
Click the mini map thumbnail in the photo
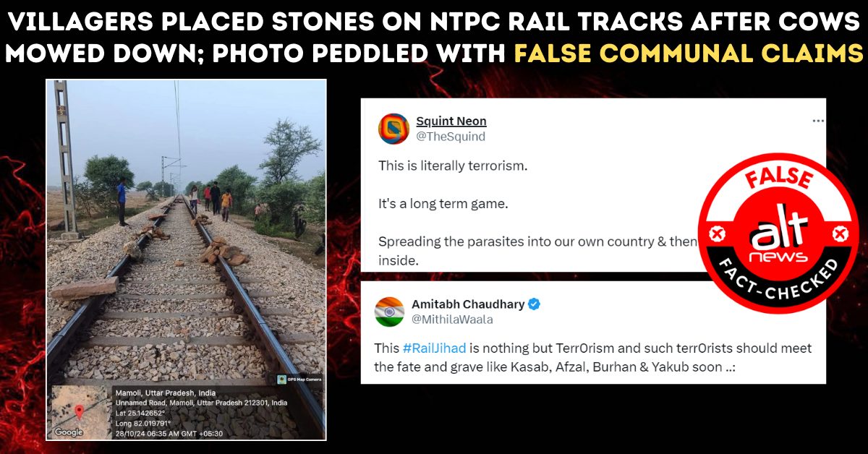click(79, 413)
